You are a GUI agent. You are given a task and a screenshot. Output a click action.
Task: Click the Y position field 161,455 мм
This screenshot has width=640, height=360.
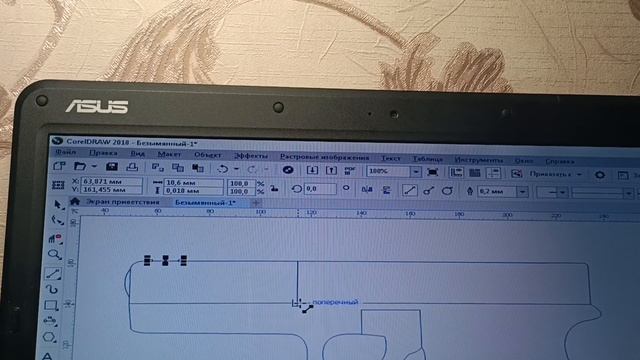[x=112, y=189]
